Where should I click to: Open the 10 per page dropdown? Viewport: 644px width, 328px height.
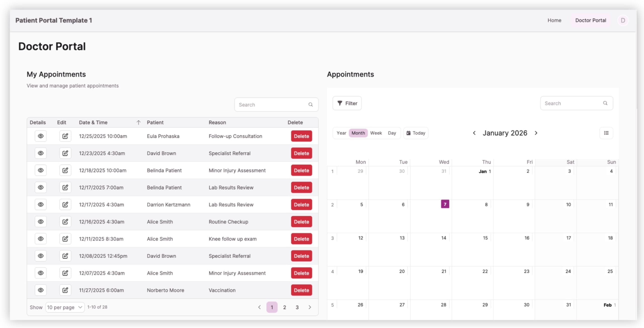(65, 307)
